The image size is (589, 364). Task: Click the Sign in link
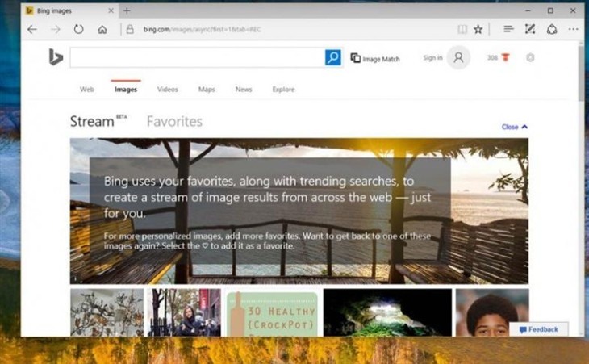[432, 58]
